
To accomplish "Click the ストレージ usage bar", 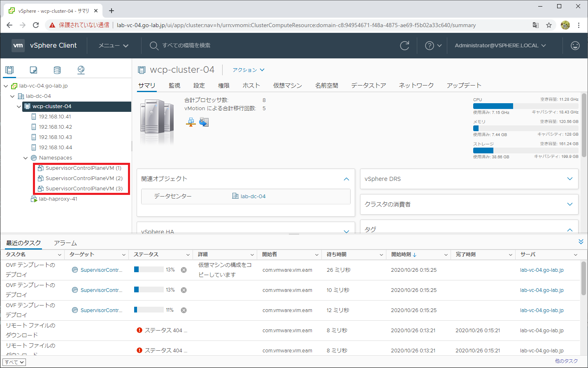I will point(526,150).
